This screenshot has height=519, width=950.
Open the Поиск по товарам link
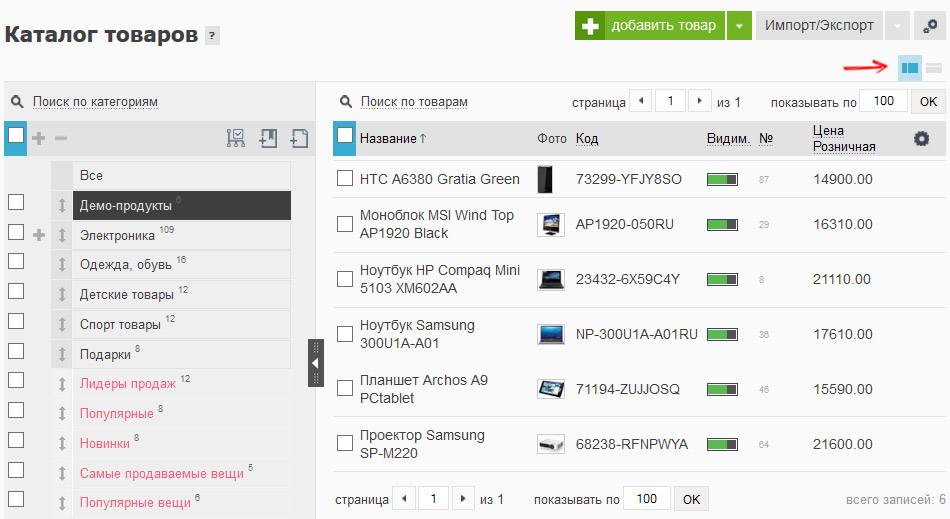pyautogui.click(x=414, y=102)
